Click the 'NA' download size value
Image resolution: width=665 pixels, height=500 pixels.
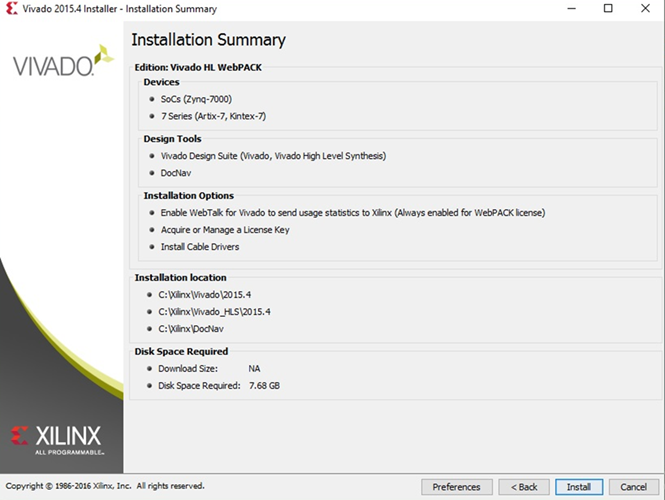254,369
